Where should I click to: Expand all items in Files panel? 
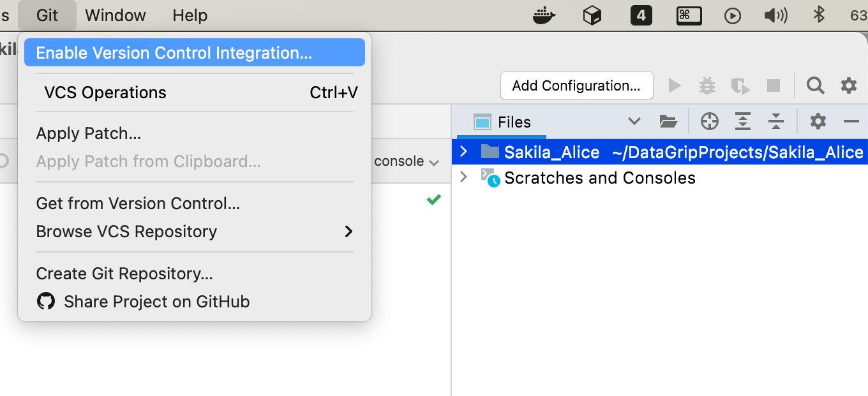coord(743,122)
